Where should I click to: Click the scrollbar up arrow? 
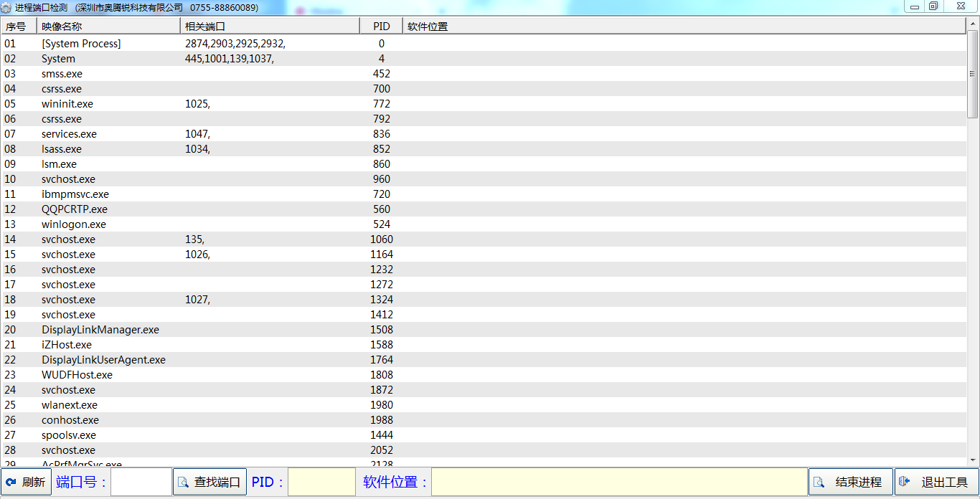973,35
